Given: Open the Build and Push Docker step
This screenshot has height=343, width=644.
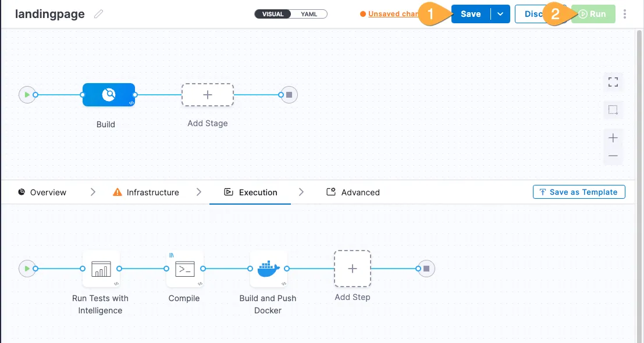Looking at the screenshot, I should [268, 269].
